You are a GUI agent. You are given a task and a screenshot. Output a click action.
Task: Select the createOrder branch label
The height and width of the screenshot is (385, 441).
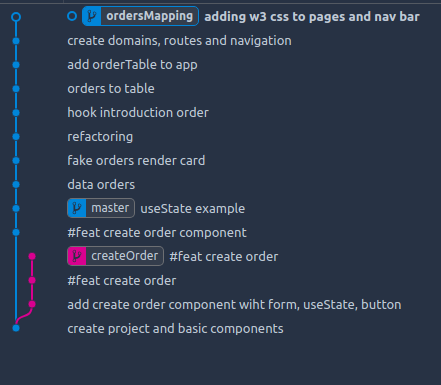pos(125,256)
